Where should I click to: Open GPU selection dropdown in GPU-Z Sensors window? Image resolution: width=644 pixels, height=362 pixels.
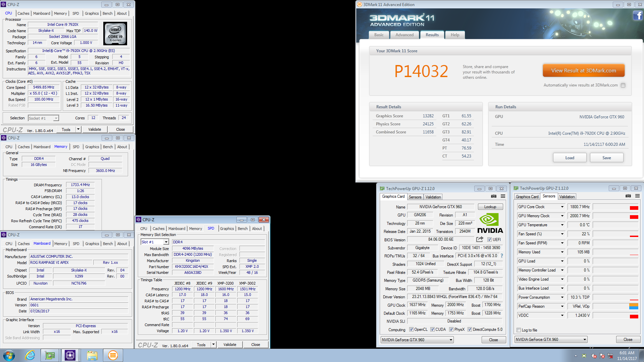(x=551, y=340)
